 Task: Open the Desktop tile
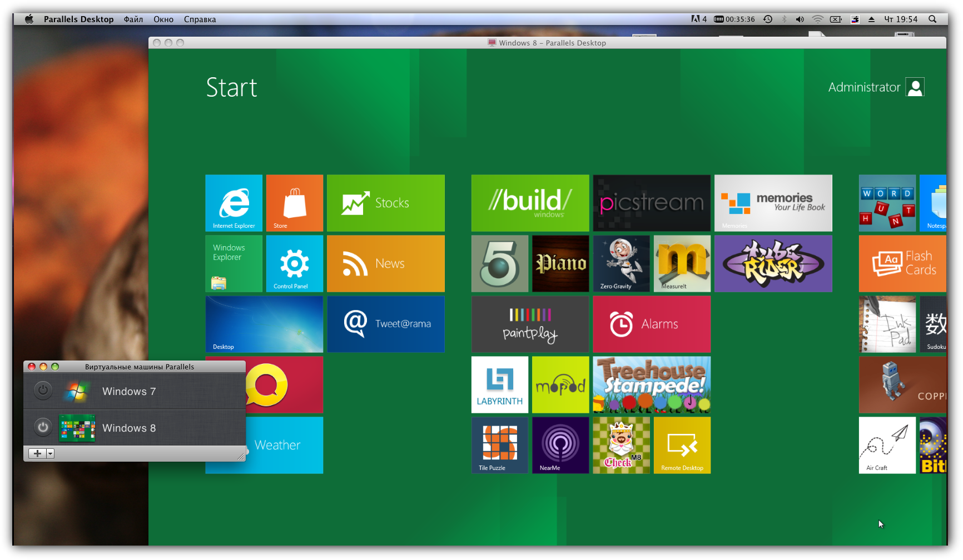tap(264, 324)
